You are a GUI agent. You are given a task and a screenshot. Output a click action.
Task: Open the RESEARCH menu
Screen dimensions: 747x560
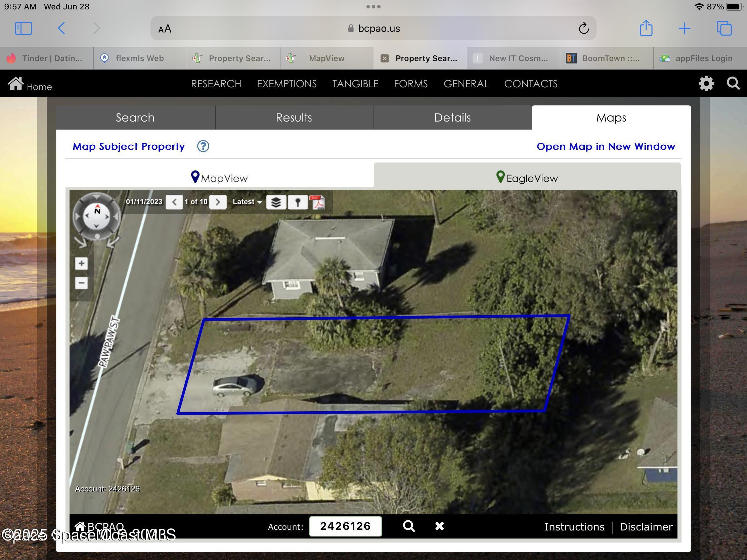[x=216, y=84]
